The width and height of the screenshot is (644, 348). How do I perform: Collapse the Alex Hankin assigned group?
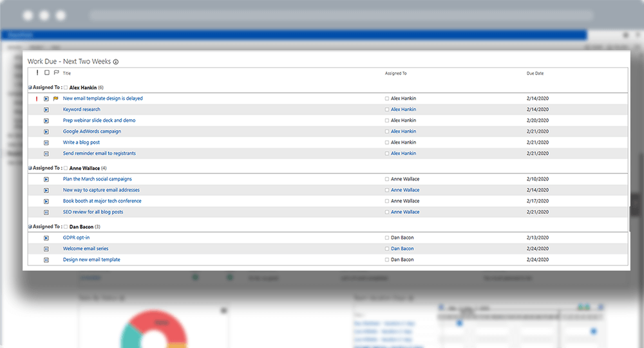point(30,88)
